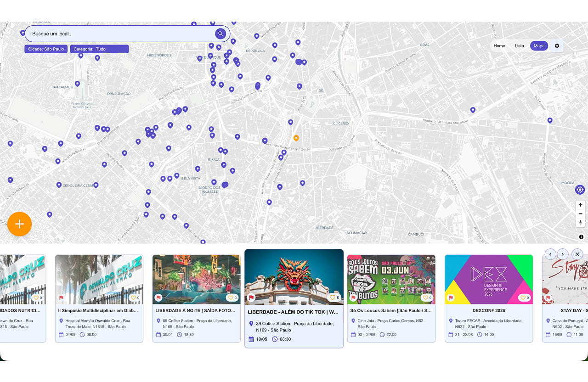
Task: Click the calendar icon beside 10/05
Action: (251, 339)
